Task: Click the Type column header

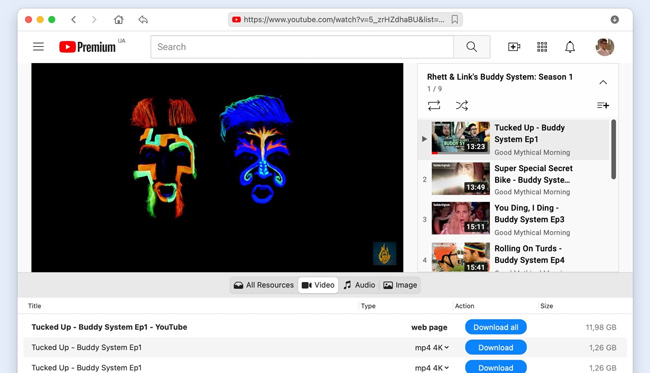Action: 368,306
